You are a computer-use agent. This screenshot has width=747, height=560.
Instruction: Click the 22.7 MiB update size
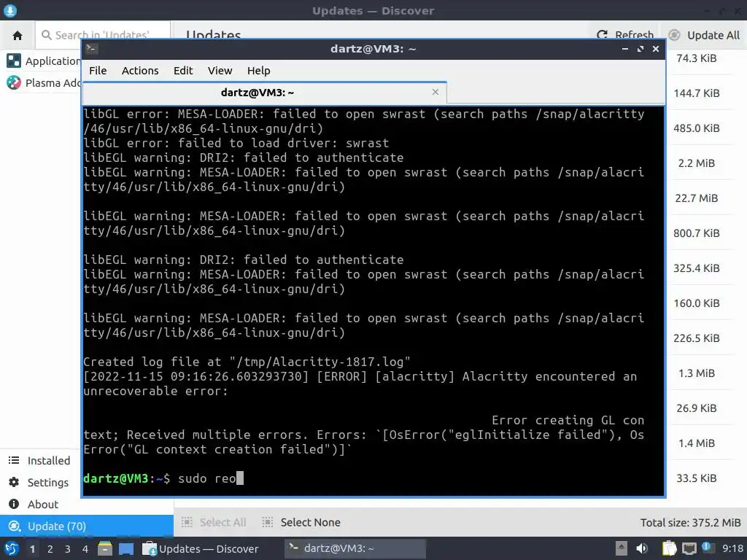696,198
